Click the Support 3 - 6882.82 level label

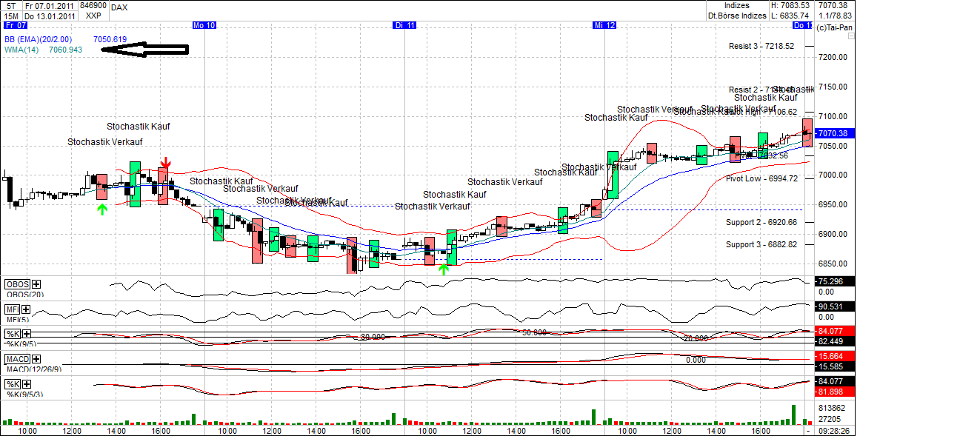click(761, 244)
